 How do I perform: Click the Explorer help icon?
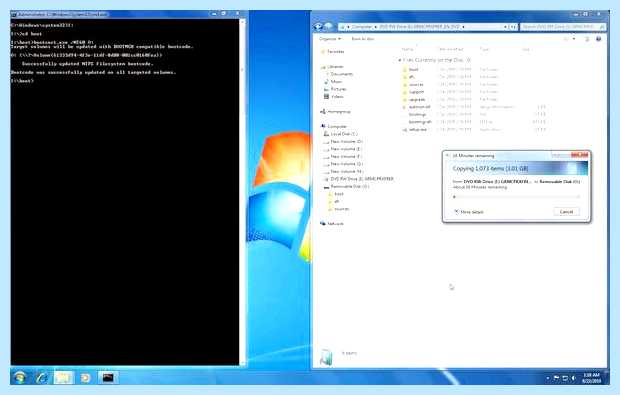point(599,39)
